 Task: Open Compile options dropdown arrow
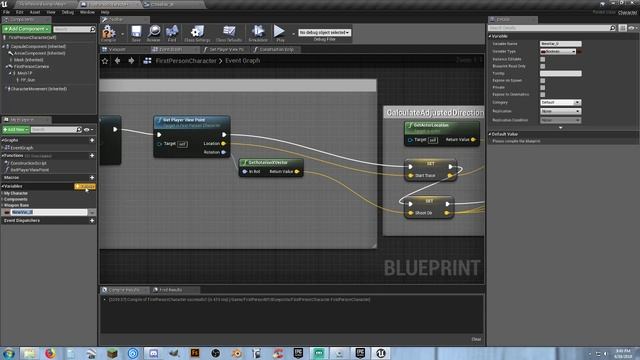point(122,33)
